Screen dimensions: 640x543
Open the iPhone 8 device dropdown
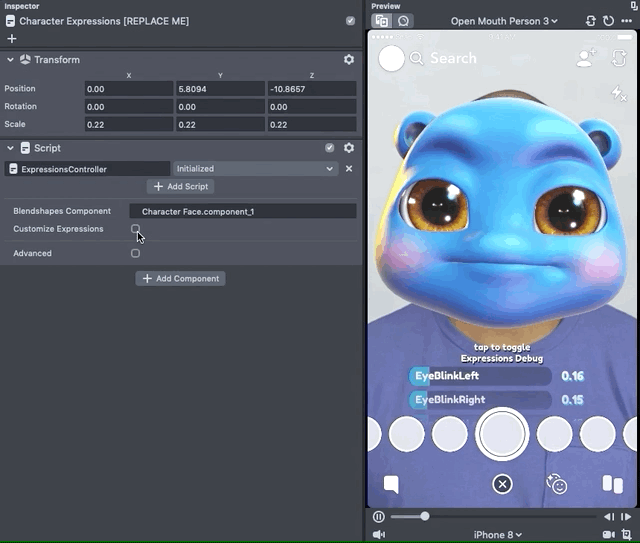coord(497,535)
